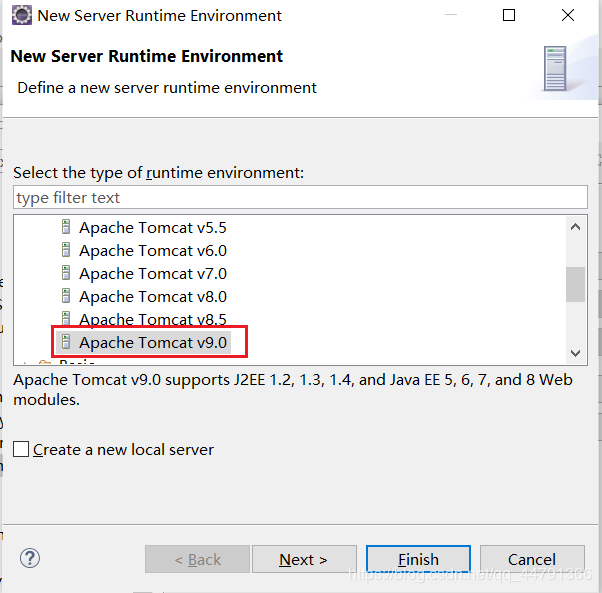
Task: Click the Next > button
Action: point(304,559)
